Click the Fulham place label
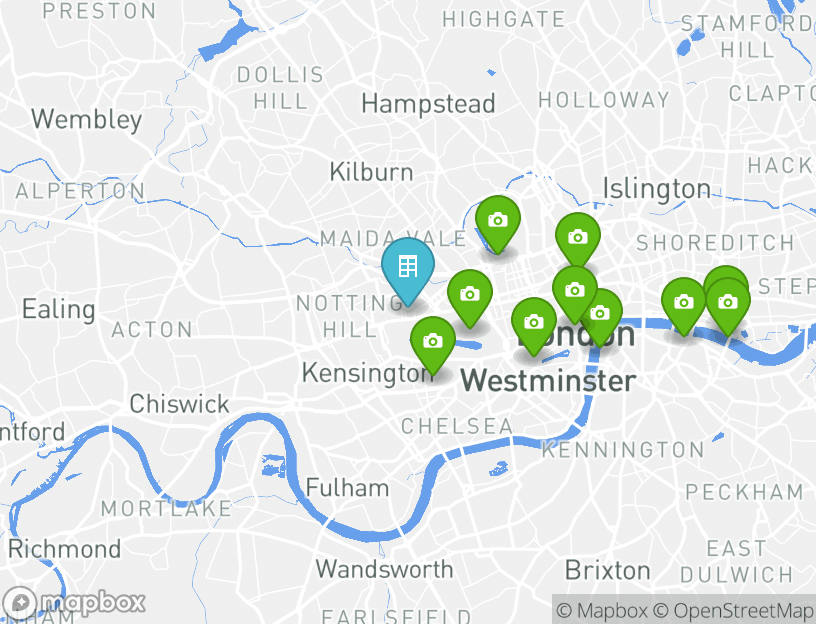The height and width of the screenshot is (624, 816). (x=347, y=488)
